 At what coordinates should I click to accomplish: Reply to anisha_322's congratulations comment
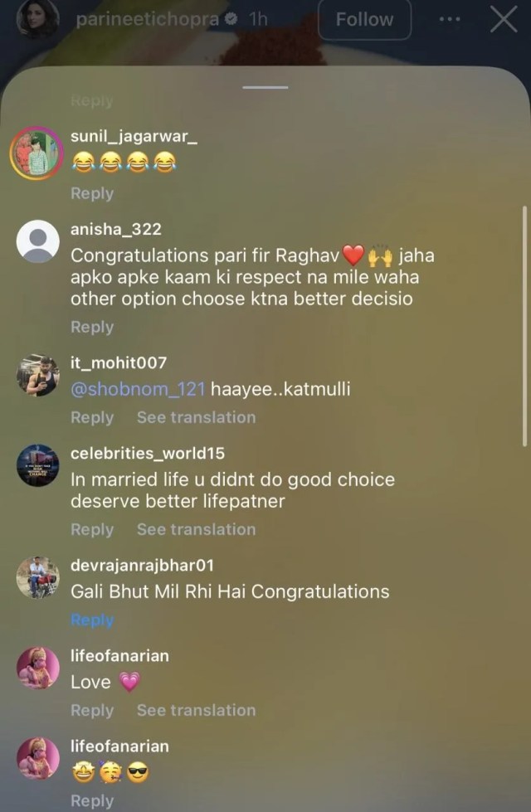point(91,327)
